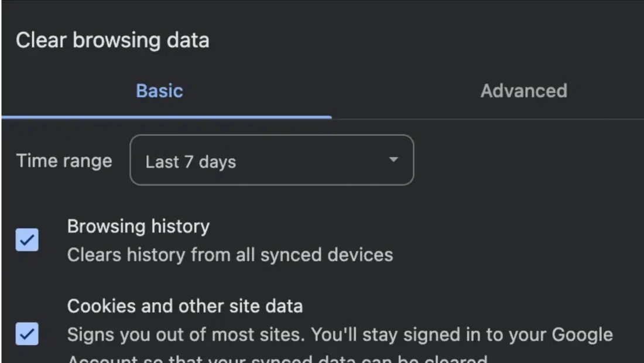Click the divider line below Advanced tab
Screen dimensions: 644x363
(487, 119)
